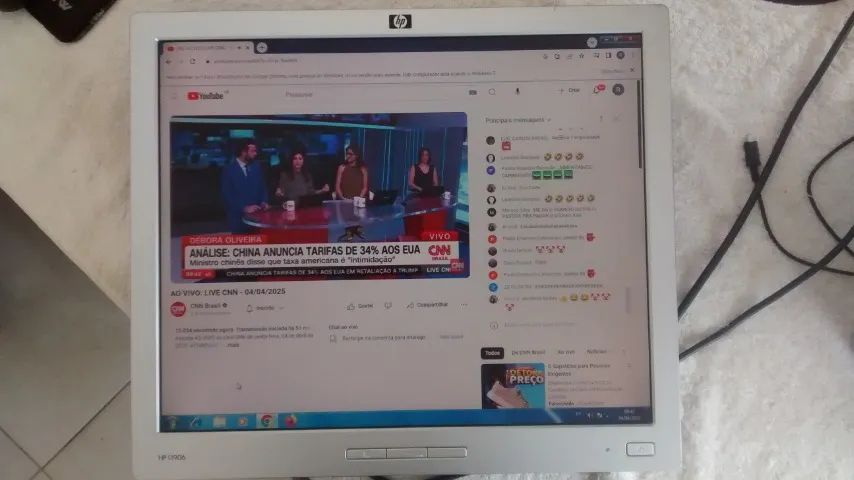Open Windows Media Player taskbar icon
The height and width of the screenshot is (480, 854).
pos(243,422)
